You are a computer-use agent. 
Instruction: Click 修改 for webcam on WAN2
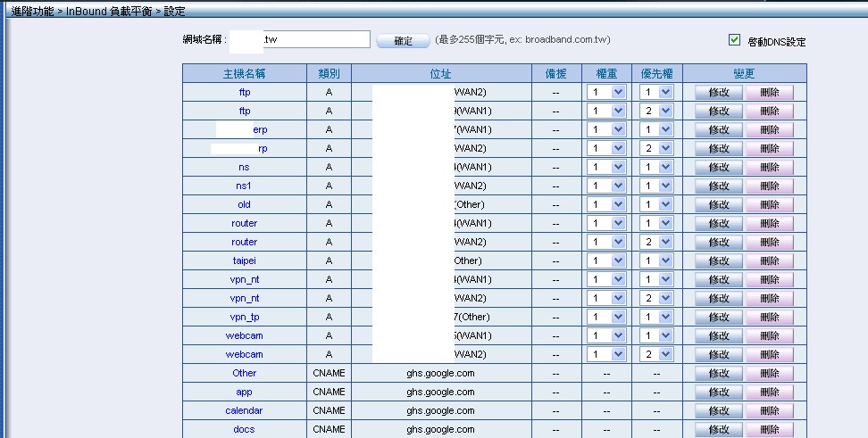[719, 354]
